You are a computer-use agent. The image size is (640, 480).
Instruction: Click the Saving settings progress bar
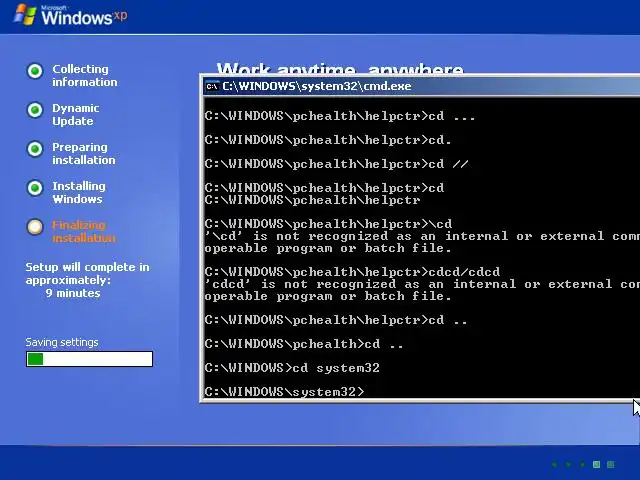[x=89, y=359]
